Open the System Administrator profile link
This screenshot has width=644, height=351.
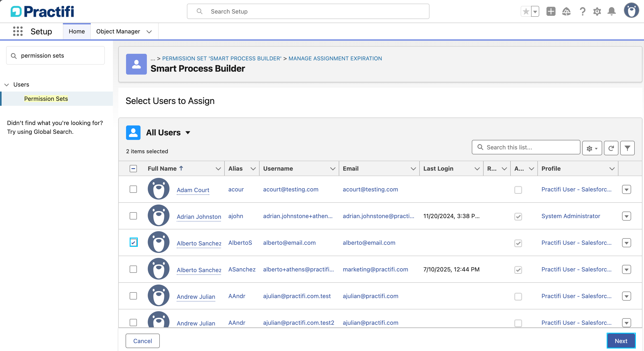570,216
